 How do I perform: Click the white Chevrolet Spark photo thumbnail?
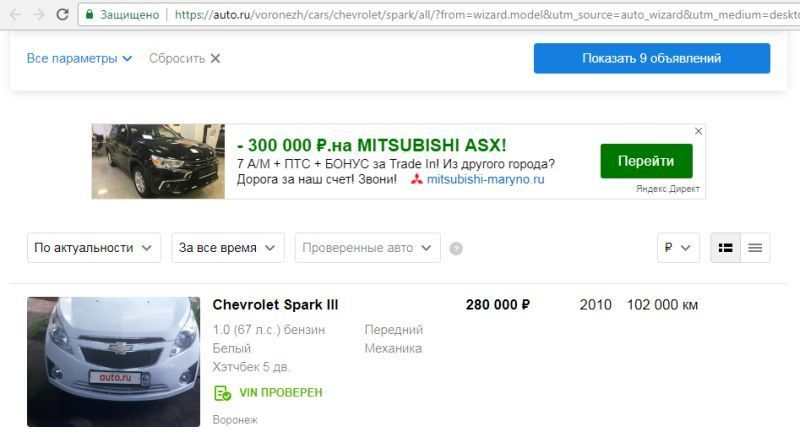coord(114,362)
